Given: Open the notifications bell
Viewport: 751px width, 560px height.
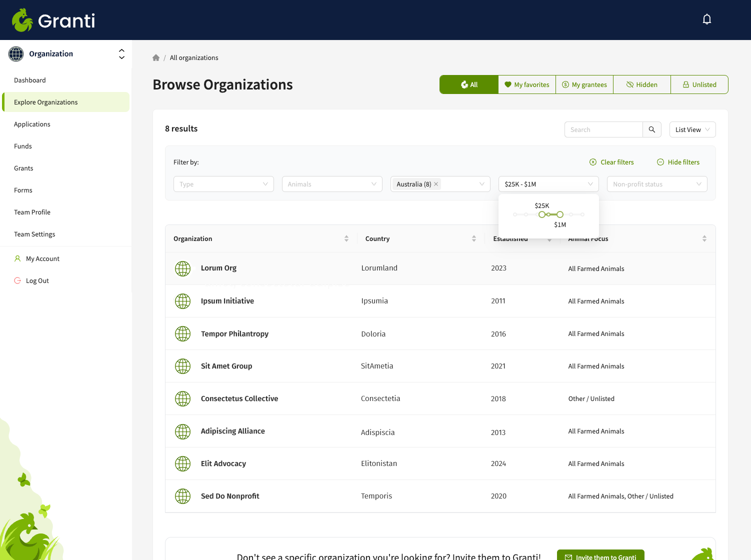Looking at the screenshot, I should coord(707,18).
